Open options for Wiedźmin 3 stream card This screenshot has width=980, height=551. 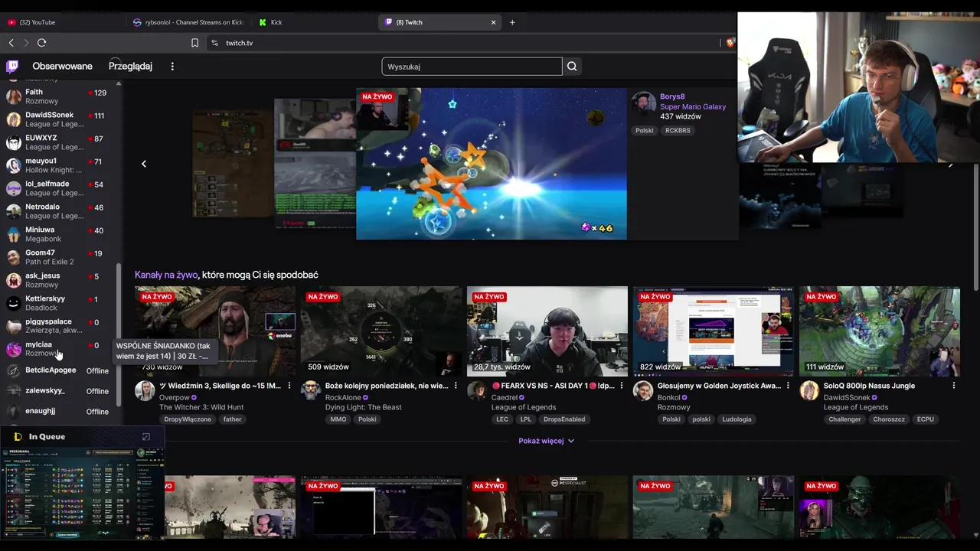click(289, 386)
